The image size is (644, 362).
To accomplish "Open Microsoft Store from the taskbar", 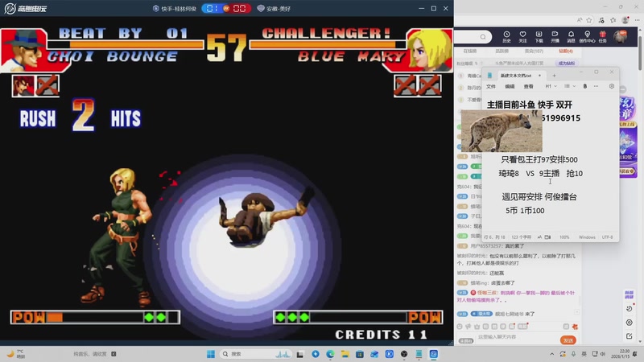I will tap(360, 354).
